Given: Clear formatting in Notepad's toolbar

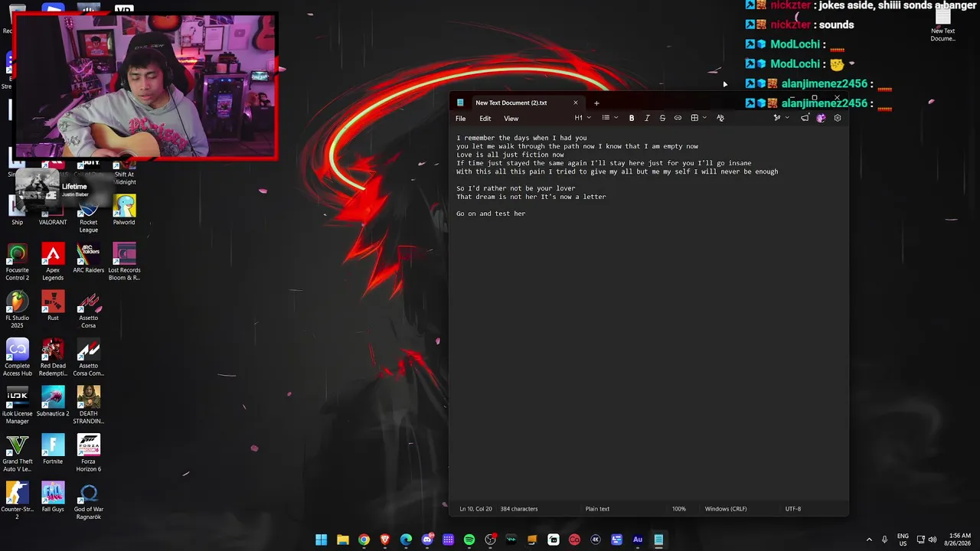Looking at the screenshot, I should [x=720, y=118].
